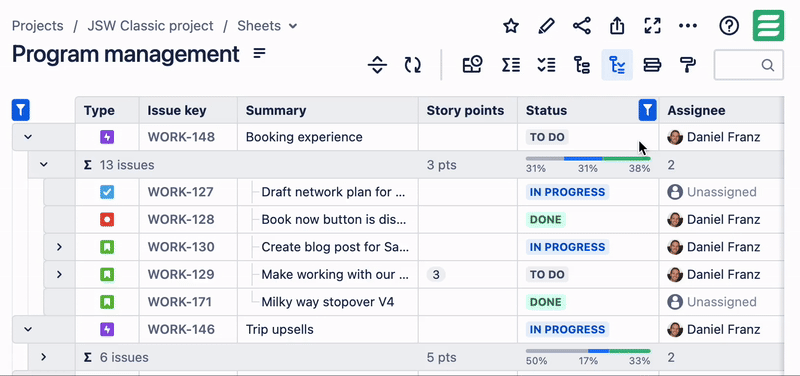The height and width of the screenshot is (376, 800).
Task: Open the help question mark
Action: (x=729, y=26)
